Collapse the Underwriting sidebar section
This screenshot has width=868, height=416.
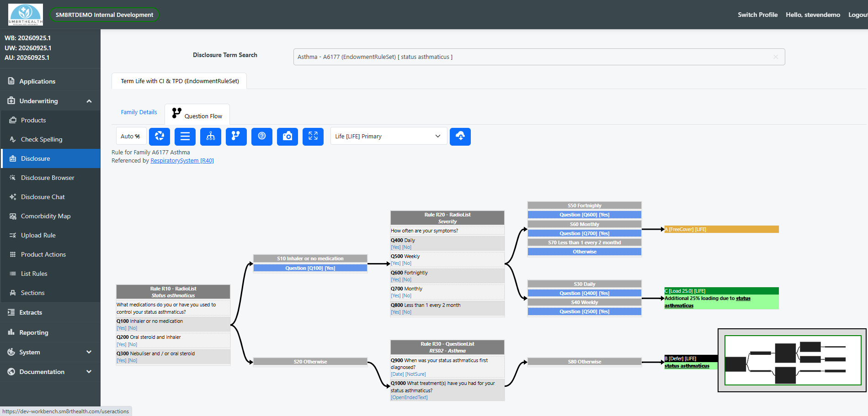[x=50, y=101]
